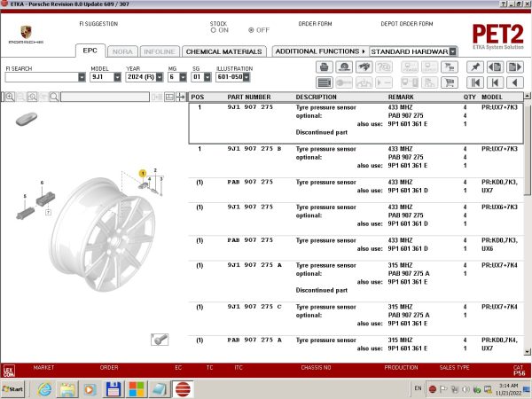Switch to the NORA tab
The height and width of the screenshot is (399, 532).
click(122, 51)
